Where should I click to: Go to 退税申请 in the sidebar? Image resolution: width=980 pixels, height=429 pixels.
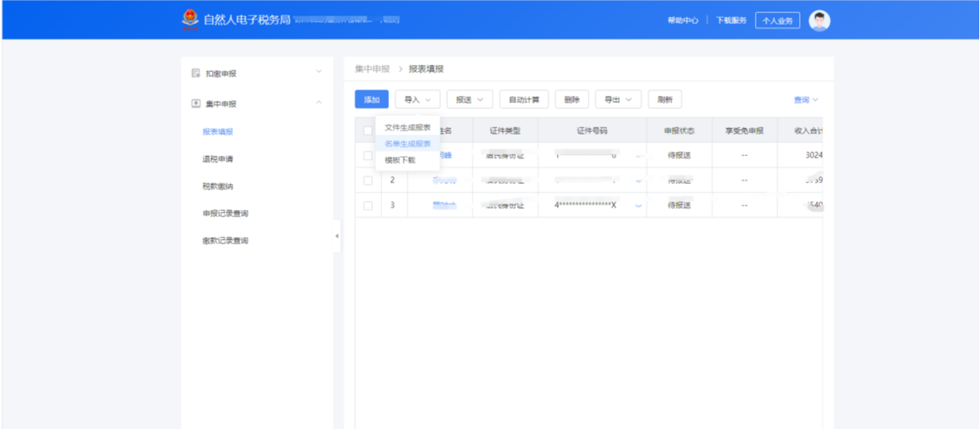218,159
